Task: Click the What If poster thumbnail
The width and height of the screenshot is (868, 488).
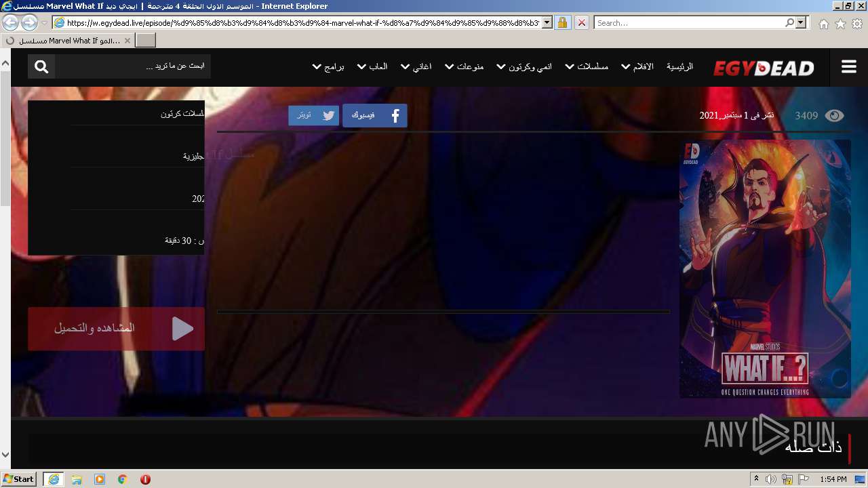Action: [x=765, y=268]
